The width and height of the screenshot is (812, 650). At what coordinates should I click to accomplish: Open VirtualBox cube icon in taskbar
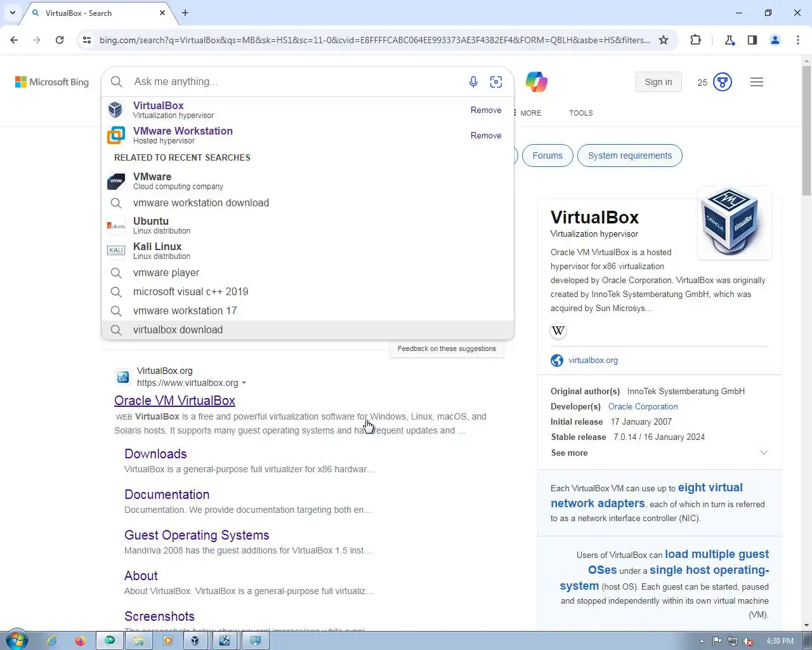point(195,641)
